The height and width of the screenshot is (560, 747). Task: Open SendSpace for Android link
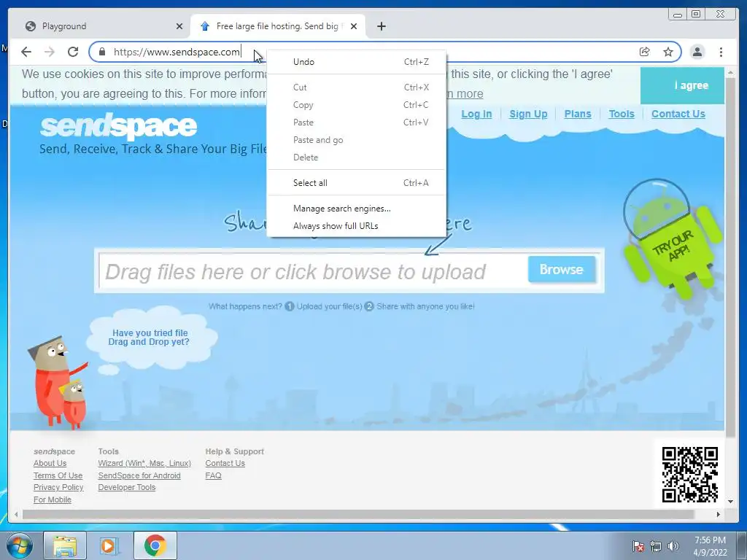click(139, 475)
